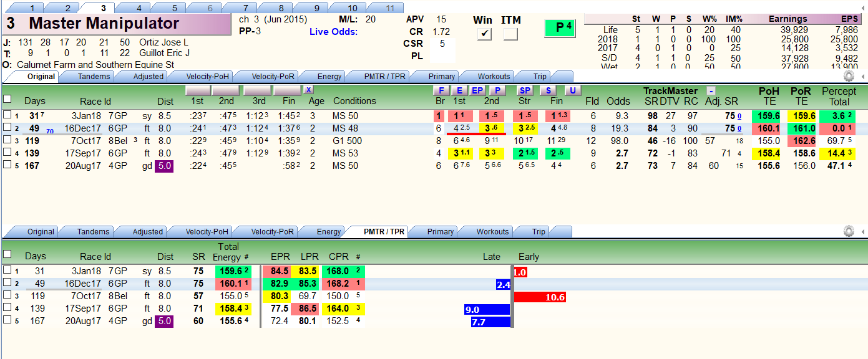Click the horse name Master Manipulator

(104, 24)
